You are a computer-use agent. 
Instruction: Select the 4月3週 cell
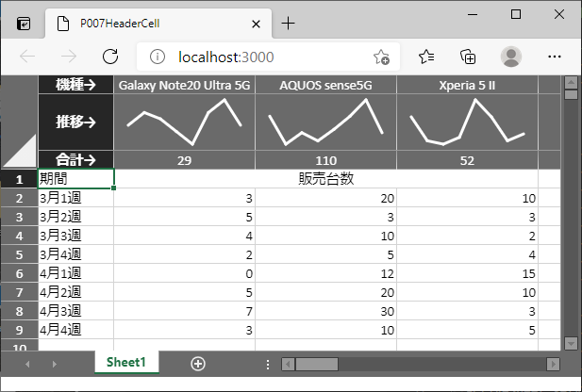[x=76, y=311]
